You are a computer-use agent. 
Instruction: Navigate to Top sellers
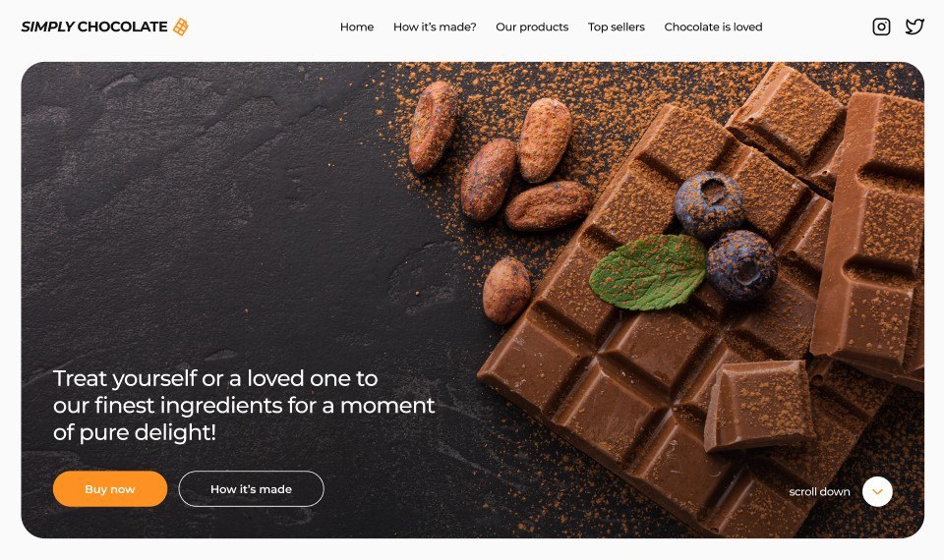[617, 28]
